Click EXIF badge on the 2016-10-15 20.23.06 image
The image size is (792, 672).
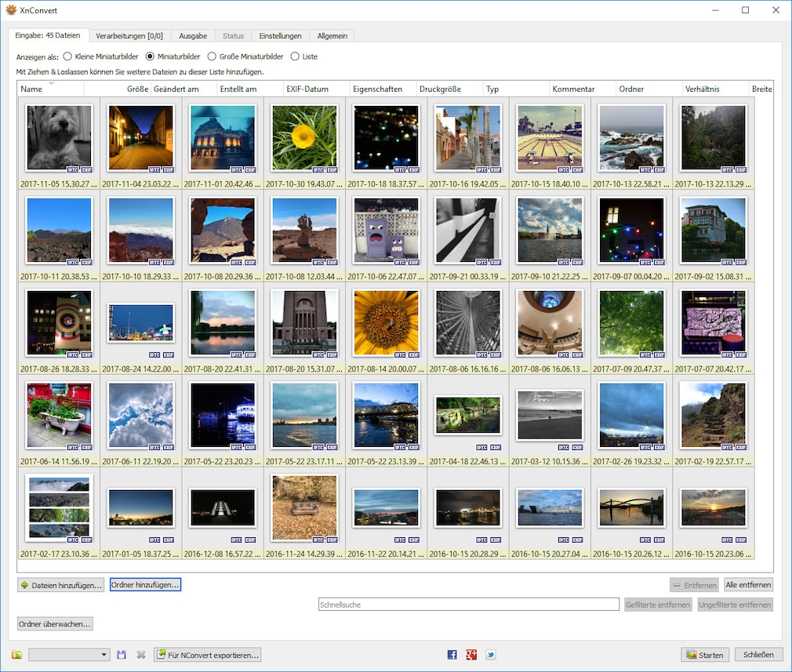click(742, 539)
